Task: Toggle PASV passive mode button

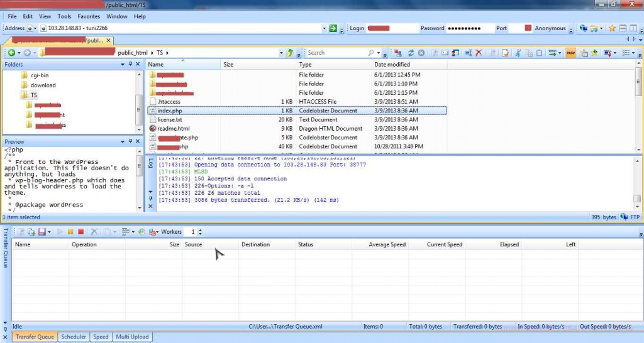Action: (x=570, y=53)
